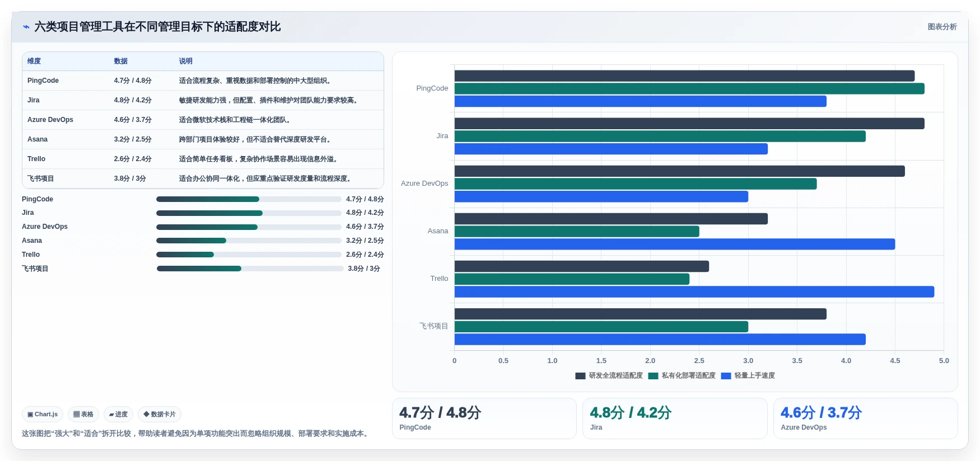Click the description starting with 适合办公协同一体化
Screen dimensions: 980x461
tap(265, 178)
